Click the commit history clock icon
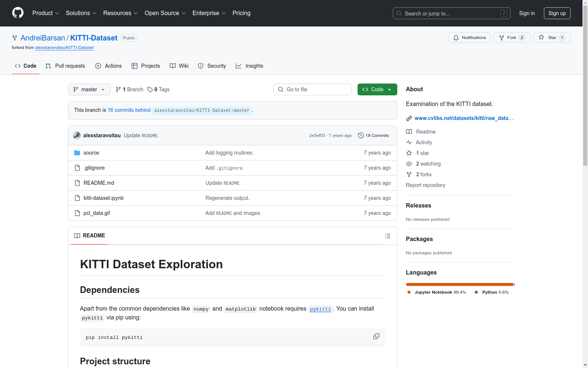This screenshot has width=588, height=368. pos(361,135)
